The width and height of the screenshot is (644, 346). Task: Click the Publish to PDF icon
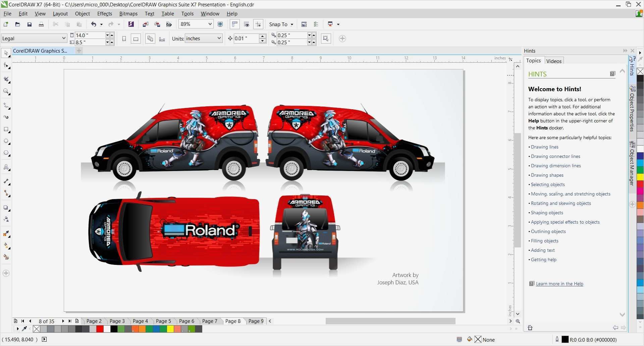coord(169,24)
